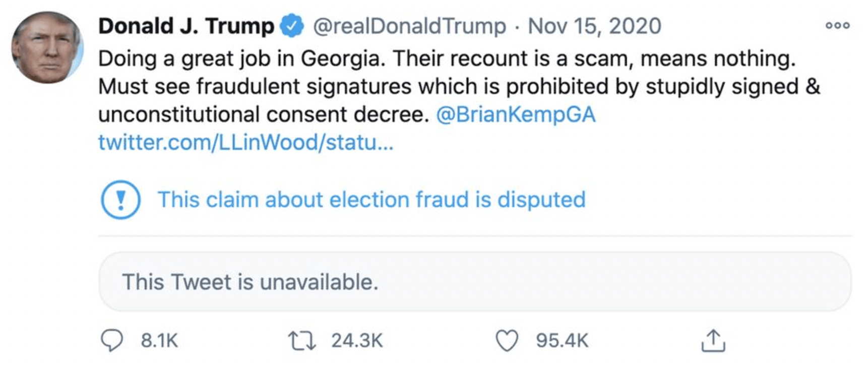
Task: Click the retweet arrows icon
Action: [x=302, y=341]
